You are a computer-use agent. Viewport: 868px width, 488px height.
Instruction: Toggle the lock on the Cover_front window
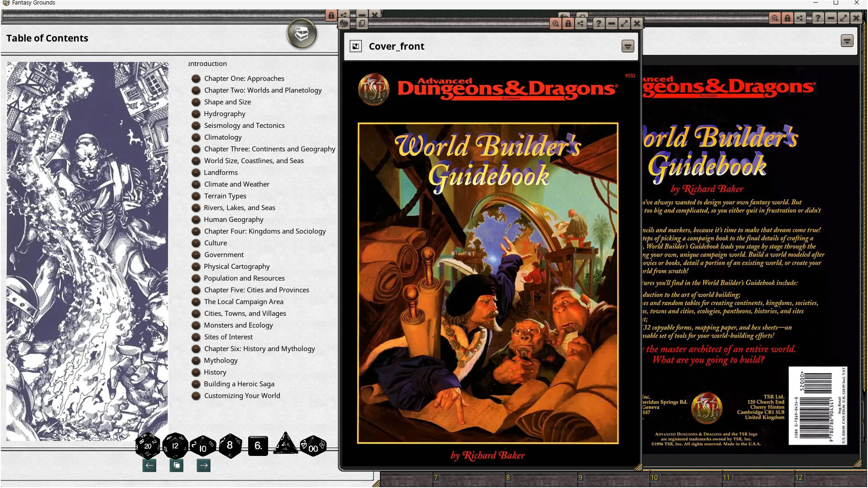tap(568, 23)
